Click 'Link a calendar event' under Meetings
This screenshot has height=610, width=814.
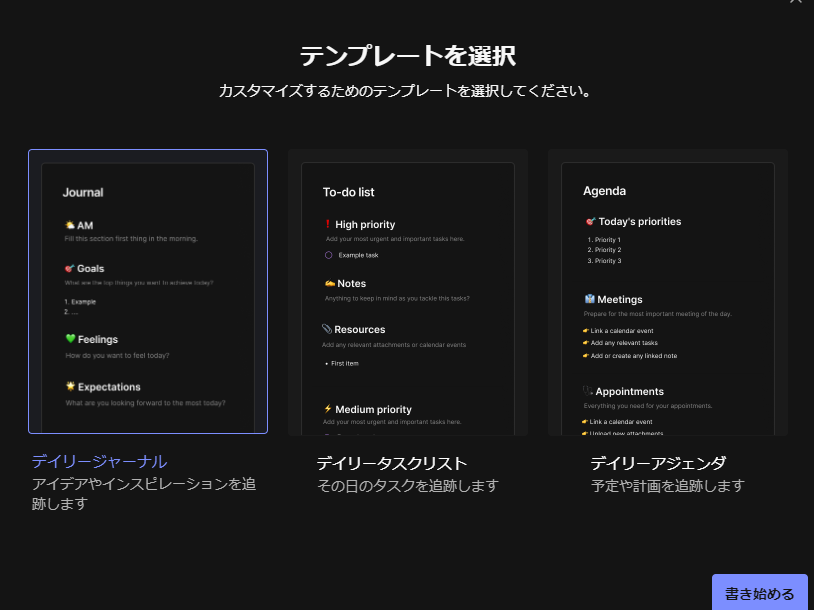coord(621,331)
